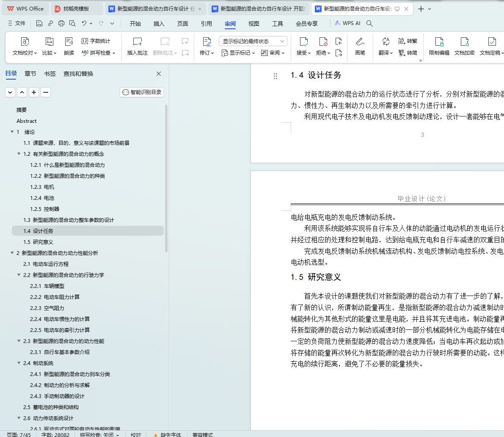Open the 章节 navigation tab

[30, 74]
